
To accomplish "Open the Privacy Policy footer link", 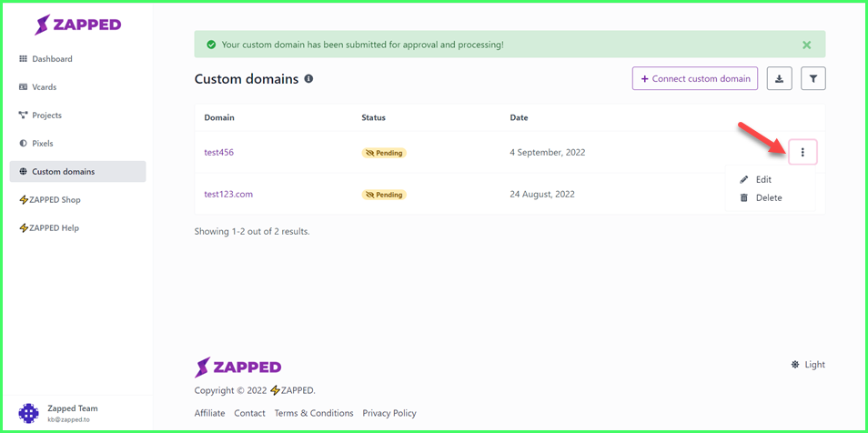I will 389,413.
